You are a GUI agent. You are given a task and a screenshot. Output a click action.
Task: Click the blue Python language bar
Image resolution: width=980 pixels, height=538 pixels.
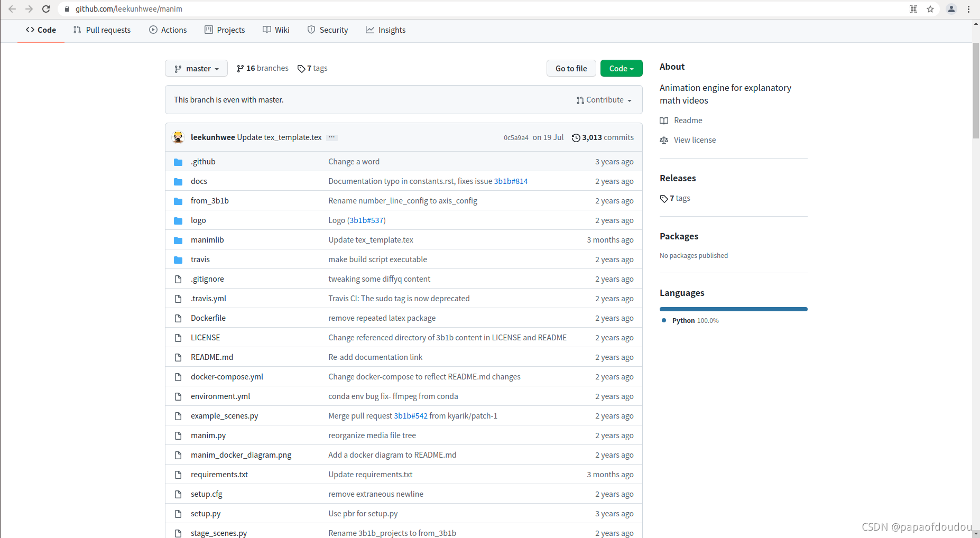coord(734,309)
